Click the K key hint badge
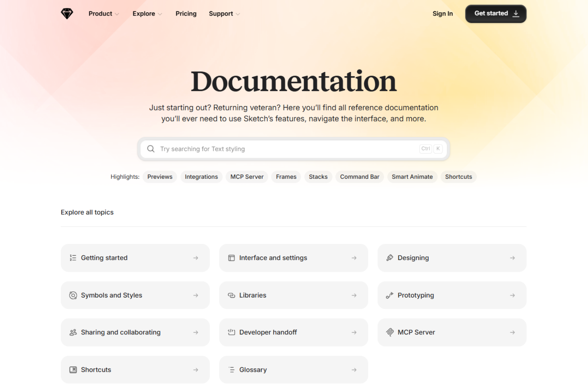The width and height of the screenshot is (588, 392). (x=438, y=149)
